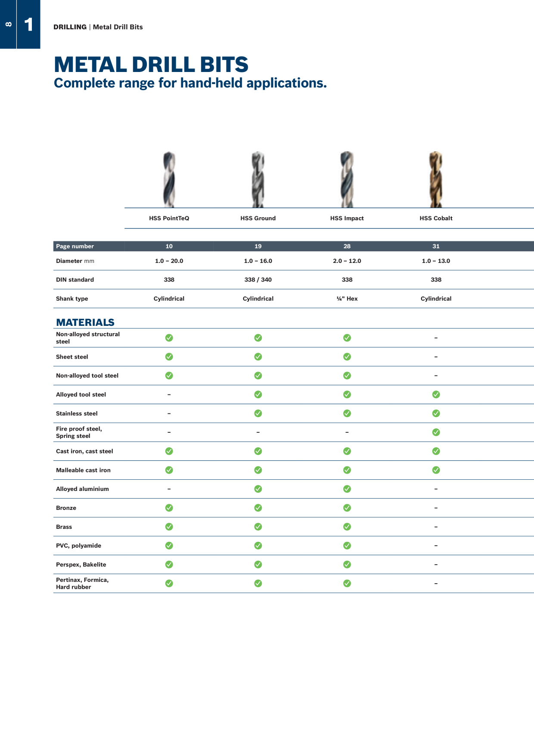Click the diameter value 1.0 – 13.0

436,261
